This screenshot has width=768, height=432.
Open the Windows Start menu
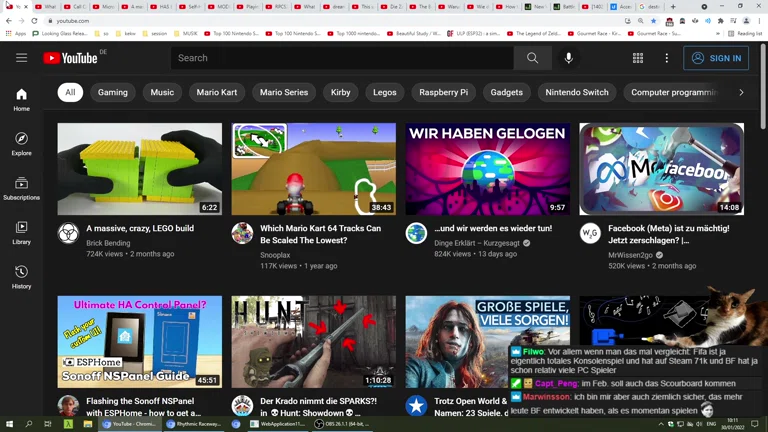pyautogui.click(x=9, y=424)
